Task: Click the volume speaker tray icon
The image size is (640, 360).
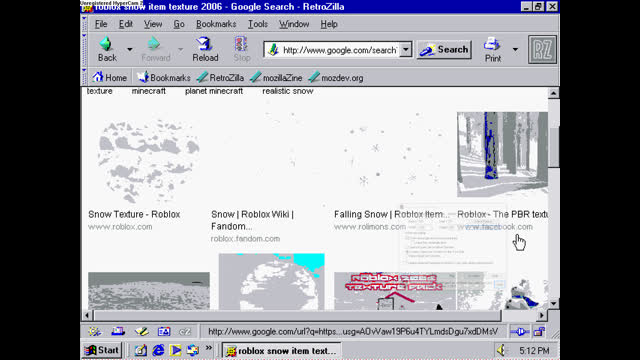Action: [501, 350]
